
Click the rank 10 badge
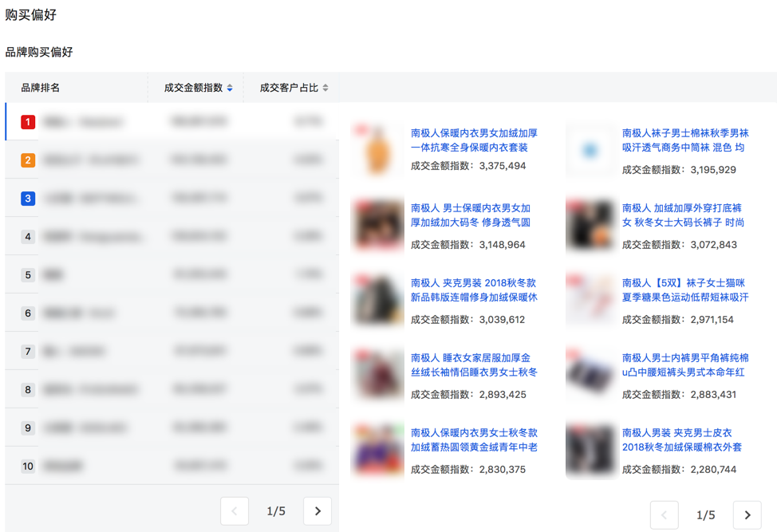[28, 466]
